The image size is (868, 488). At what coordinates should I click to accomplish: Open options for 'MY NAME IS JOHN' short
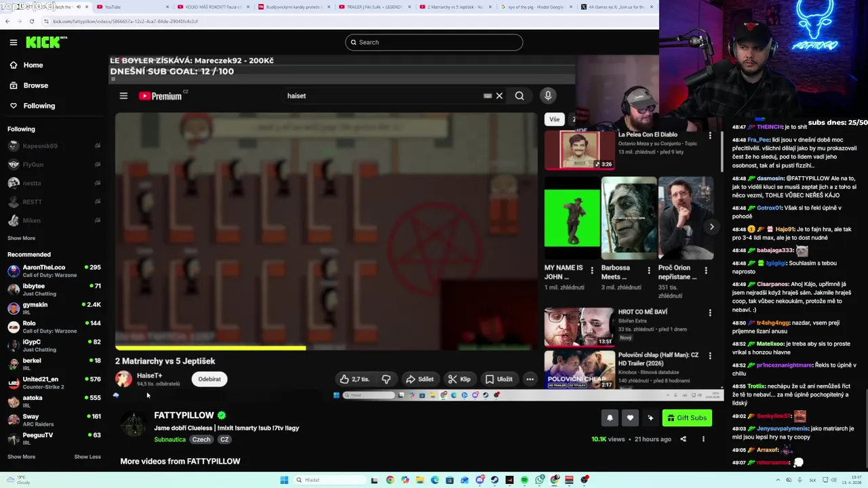(592, 270)
